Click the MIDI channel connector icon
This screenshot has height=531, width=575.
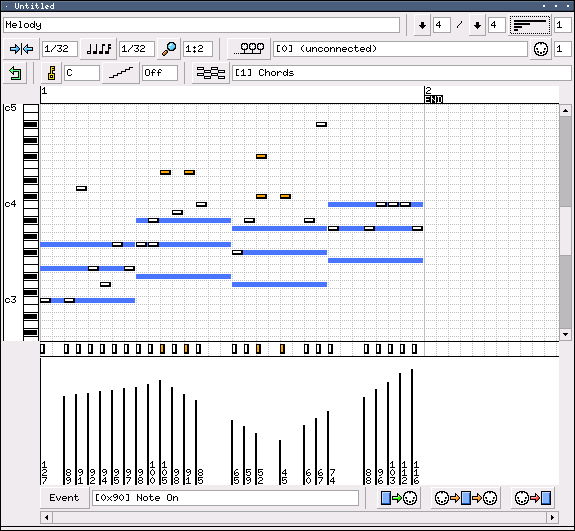point(541,49)
